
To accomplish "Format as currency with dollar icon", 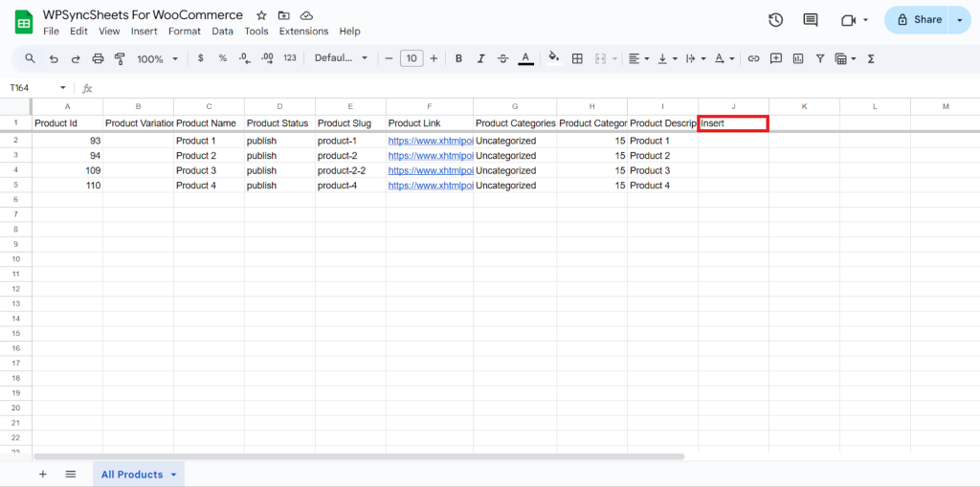I will coord(201,58).
